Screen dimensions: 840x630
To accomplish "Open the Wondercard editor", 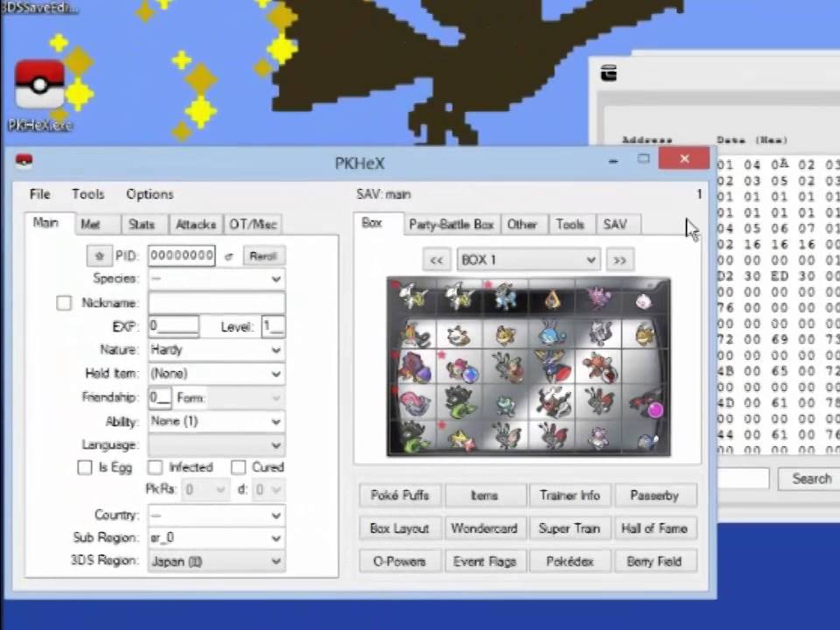I will click(484, 528).
